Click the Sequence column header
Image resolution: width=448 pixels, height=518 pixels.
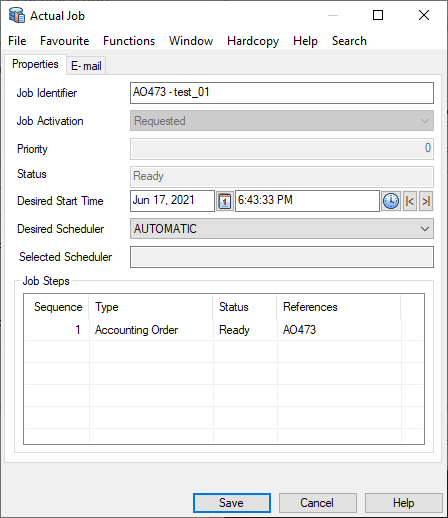tap(57, 307)
